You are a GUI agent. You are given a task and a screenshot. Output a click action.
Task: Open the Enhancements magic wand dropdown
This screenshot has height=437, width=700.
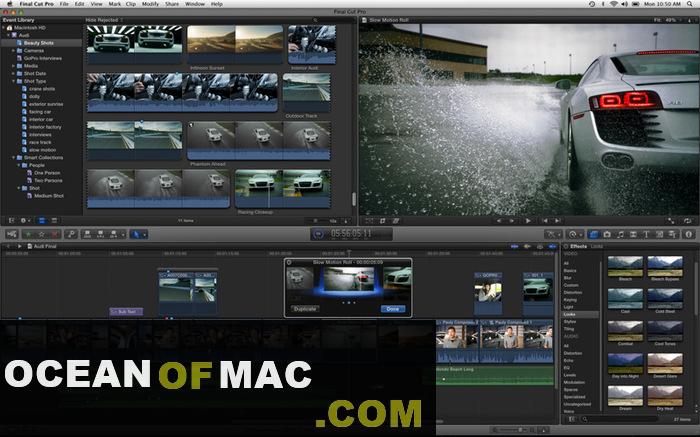553,234
